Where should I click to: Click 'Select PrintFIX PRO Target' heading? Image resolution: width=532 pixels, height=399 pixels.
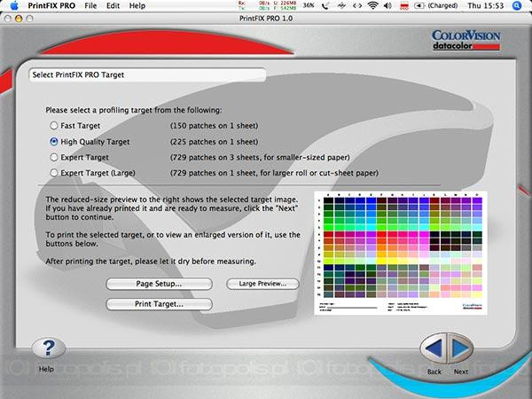point(78,74)
